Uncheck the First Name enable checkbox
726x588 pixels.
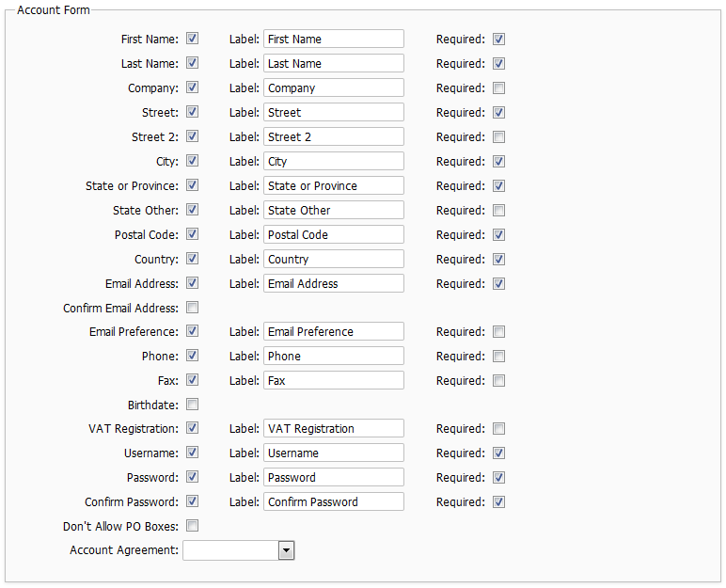click(x=192, y=40)
